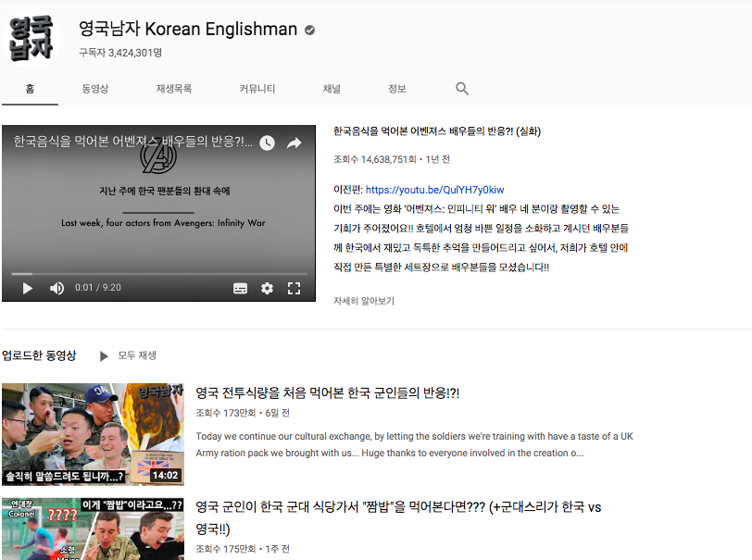Open channel search
The width and height of the screenshot is (752, 560).
pos(459,88)
